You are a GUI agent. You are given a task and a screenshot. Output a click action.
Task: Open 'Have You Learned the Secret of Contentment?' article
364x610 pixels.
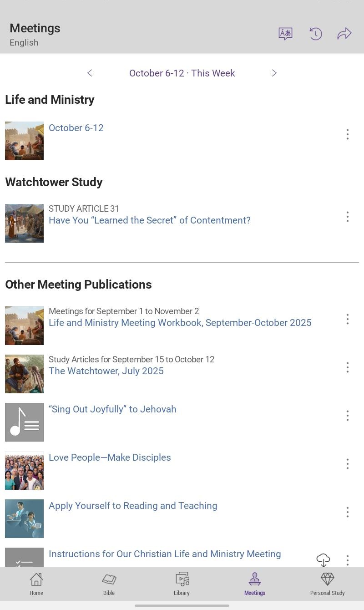(150, 220)
